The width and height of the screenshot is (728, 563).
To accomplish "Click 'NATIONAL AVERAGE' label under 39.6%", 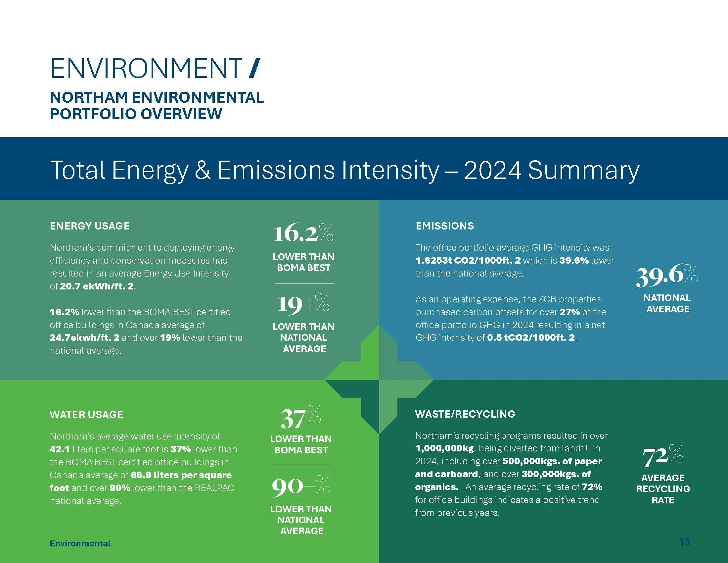I will point(667,303).
